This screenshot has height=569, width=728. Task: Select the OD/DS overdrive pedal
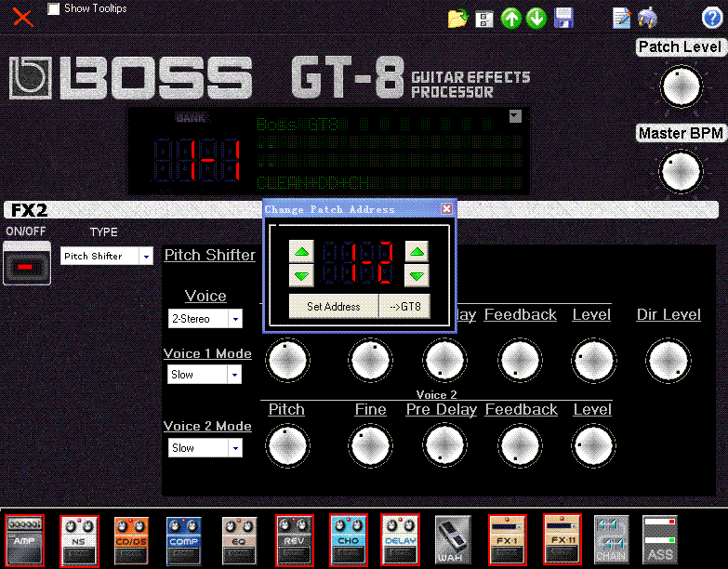pyautogui.click(x=131, y=541)
